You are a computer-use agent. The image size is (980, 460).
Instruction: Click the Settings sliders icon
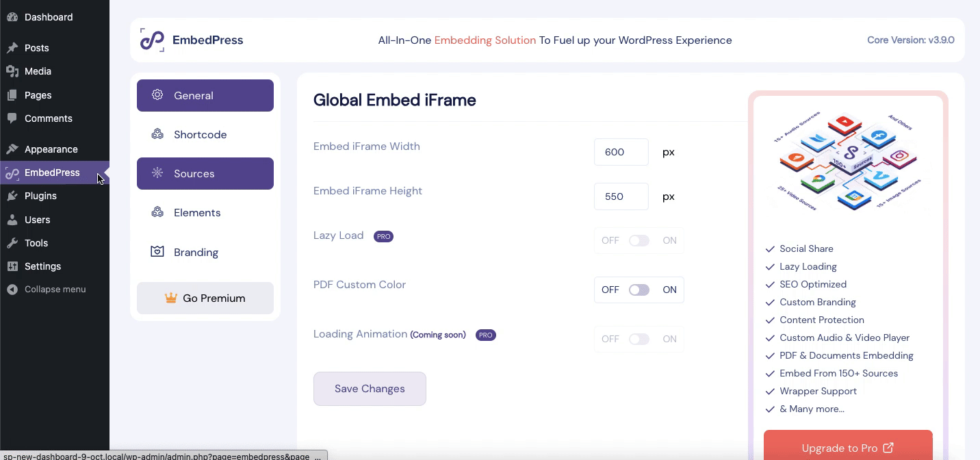pos(12,266)
